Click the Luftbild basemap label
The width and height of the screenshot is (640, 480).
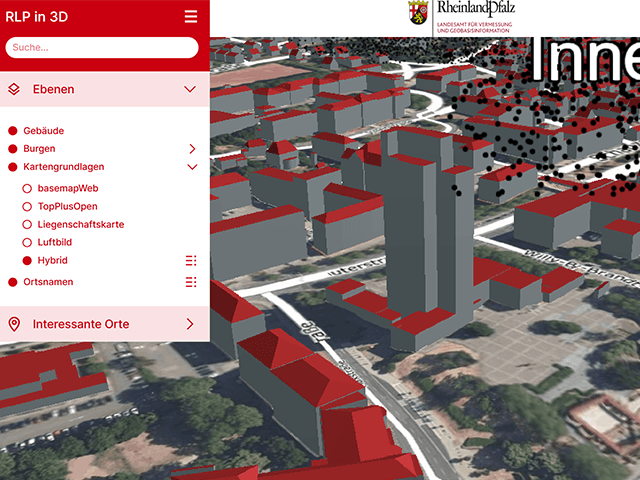point(55,242)
